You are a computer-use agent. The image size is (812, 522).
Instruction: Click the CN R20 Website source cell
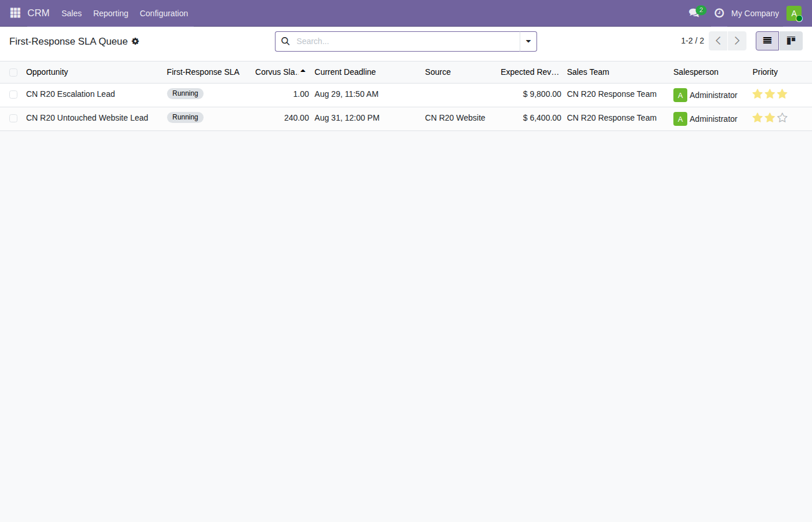[455, 118]
